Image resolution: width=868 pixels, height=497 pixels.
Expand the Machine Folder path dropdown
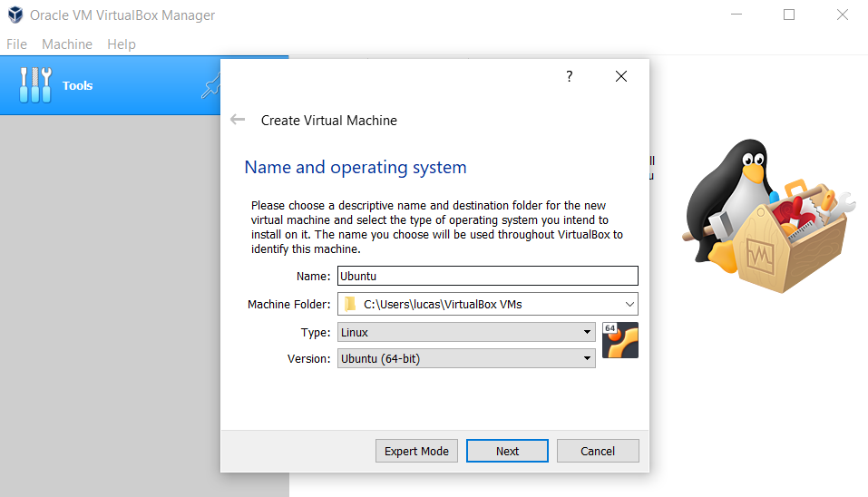pyautogui.click(x=629, y=304)
